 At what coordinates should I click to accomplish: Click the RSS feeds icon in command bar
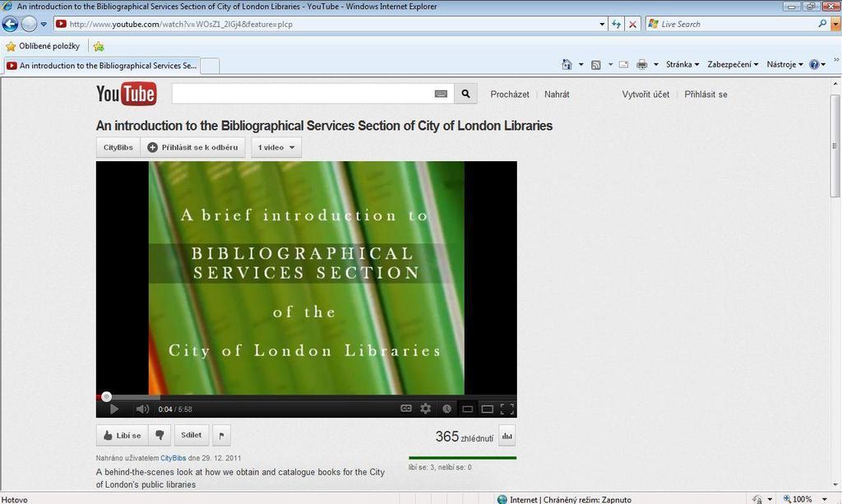click(595, 65)
